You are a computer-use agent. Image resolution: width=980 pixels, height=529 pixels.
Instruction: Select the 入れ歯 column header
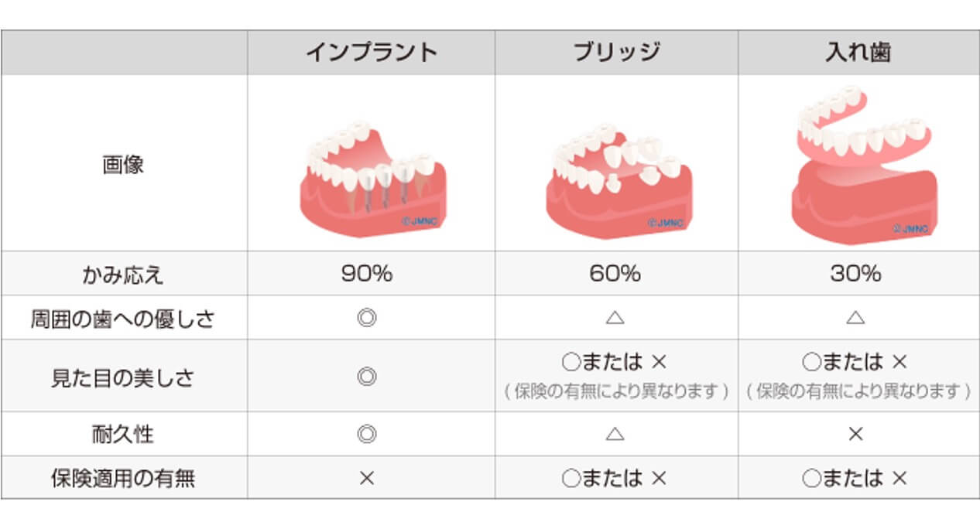point(858,52)
